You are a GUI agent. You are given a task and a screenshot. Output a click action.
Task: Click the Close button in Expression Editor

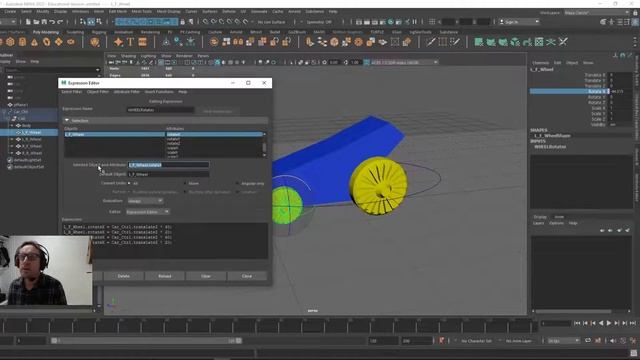point(247,276)
